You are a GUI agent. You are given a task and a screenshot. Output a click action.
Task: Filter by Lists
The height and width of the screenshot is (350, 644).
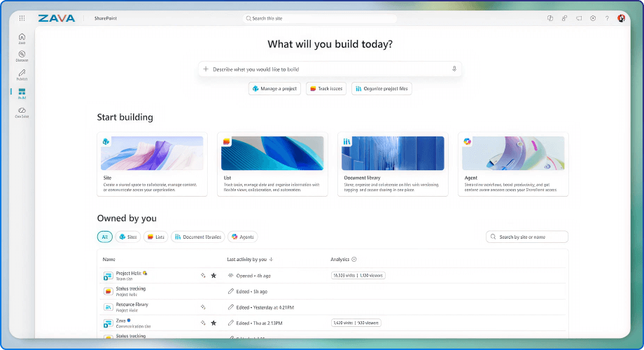pos(155,237)
